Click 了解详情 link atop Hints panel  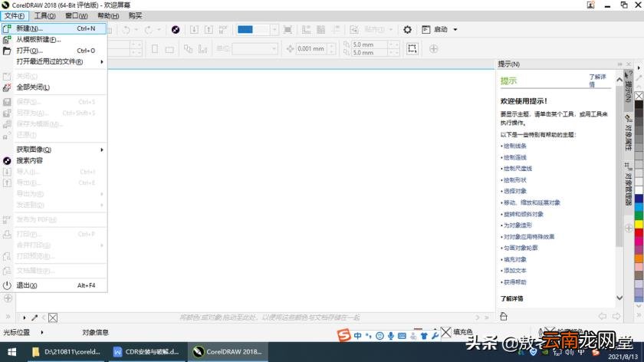coord(597,80)
